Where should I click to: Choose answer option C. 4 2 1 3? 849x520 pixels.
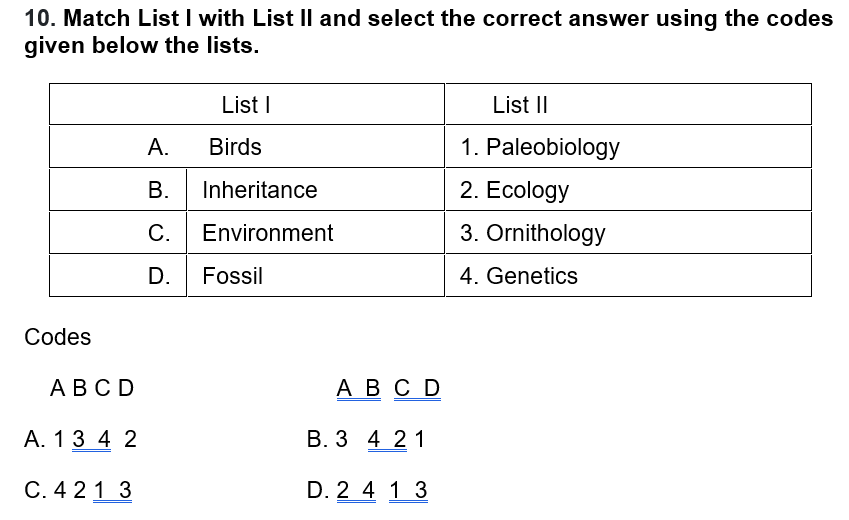(x=79, y=490)
